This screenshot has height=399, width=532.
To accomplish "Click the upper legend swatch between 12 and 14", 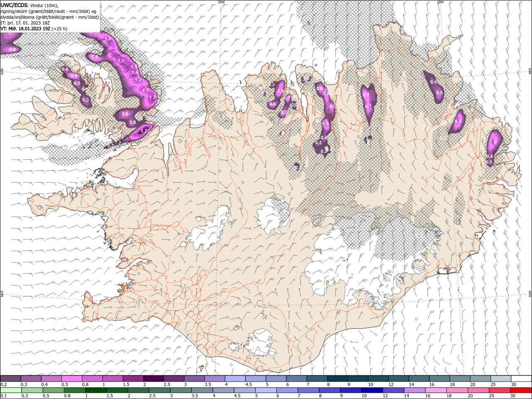I will 399,378.
